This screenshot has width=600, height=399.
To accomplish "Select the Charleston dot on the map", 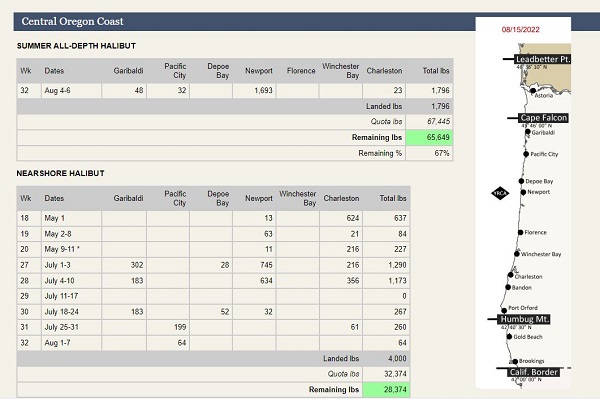I will coord(510,275).
